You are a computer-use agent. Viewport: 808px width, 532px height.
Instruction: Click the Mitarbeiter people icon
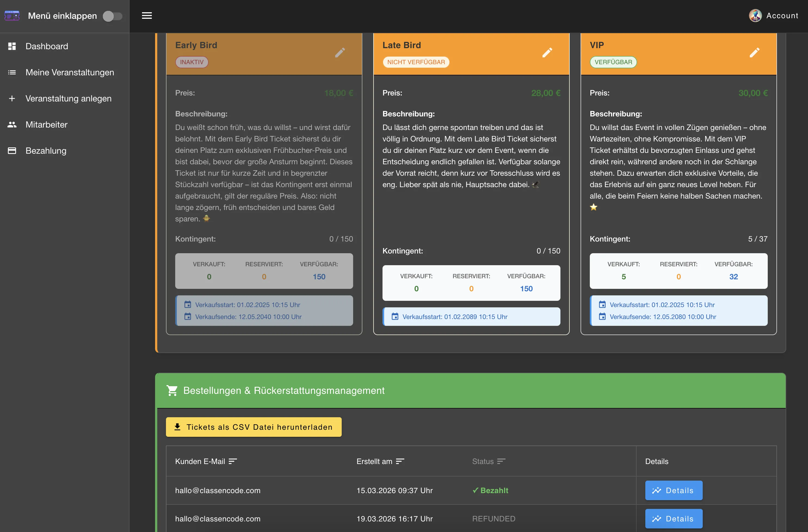pyautogui.click(x=12, y=125)
